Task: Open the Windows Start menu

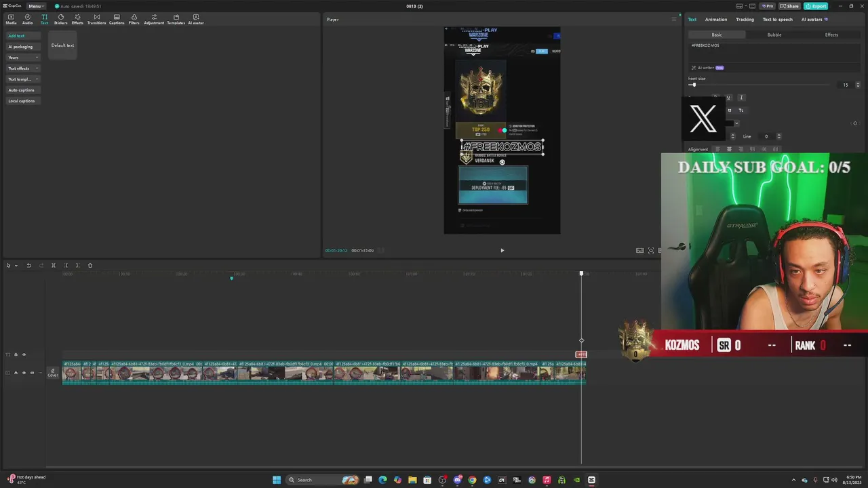Action: point(277,480)
